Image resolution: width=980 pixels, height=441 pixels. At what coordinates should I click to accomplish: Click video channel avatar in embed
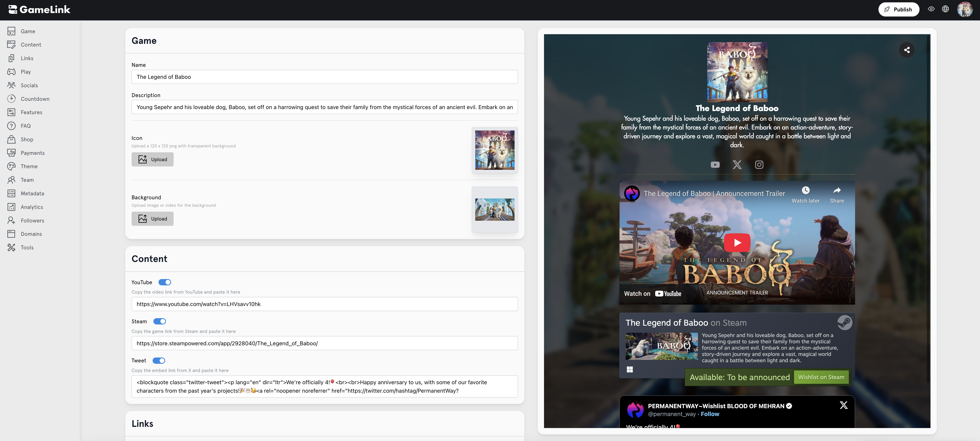(632, 193)
